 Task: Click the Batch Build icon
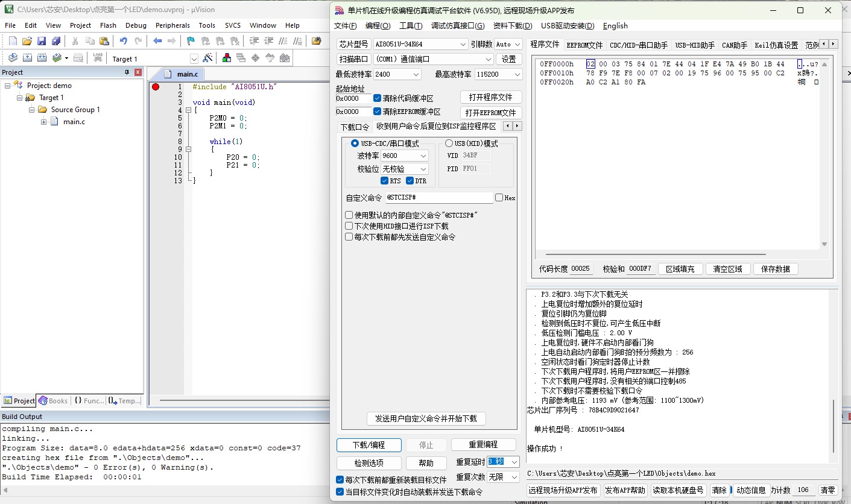57,58
